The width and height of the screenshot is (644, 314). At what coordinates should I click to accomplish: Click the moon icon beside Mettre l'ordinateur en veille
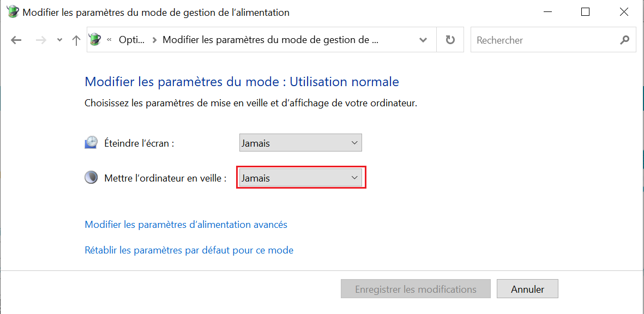pyautogui.click(x=91, y=177)
